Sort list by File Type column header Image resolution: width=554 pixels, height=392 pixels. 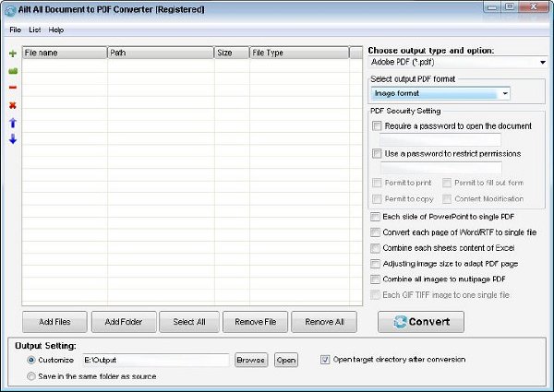click(299, 53)
